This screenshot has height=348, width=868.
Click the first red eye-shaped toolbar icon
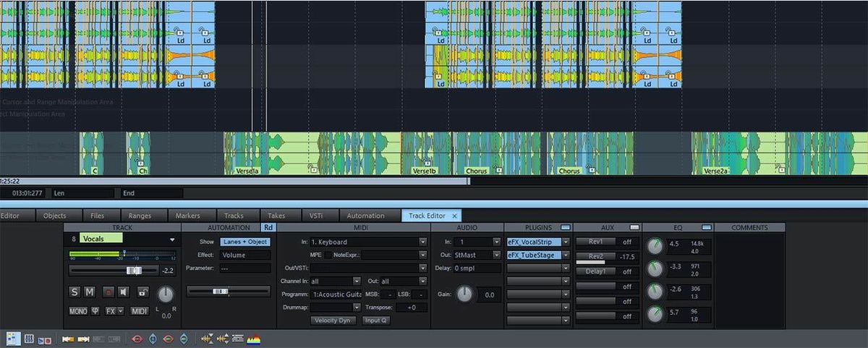point(137,339)
